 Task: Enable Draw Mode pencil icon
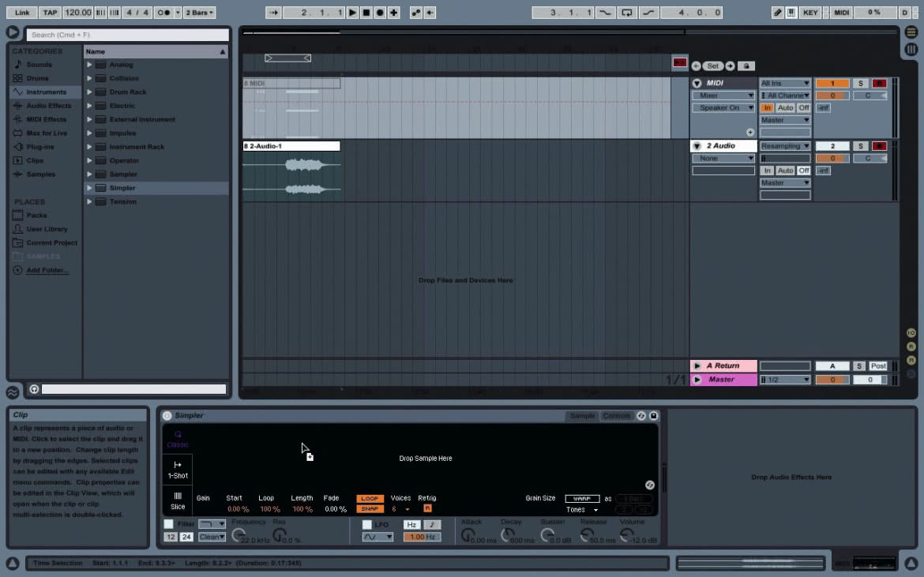click(x=778, y=13)
